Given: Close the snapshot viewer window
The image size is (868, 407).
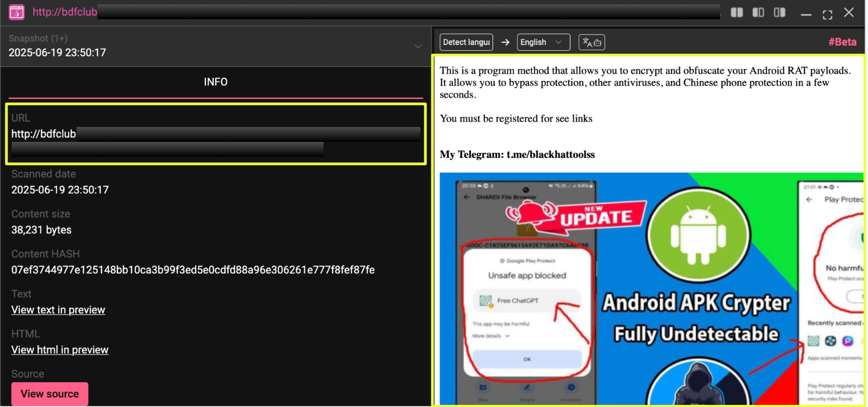Looking at the screenshot, I should (849, 12).
